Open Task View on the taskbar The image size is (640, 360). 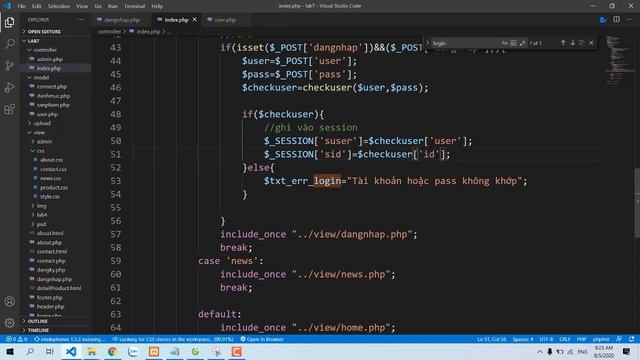pos(49,351)
